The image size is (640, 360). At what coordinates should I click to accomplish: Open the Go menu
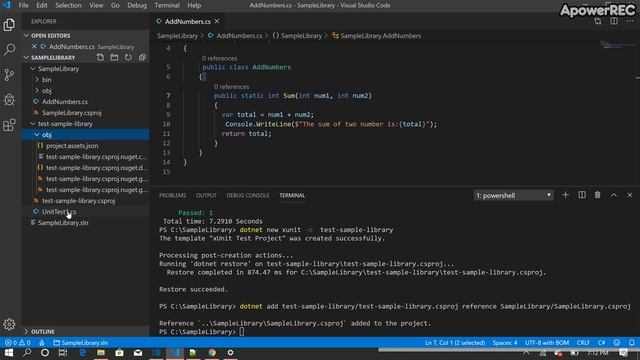coord(115,5)
